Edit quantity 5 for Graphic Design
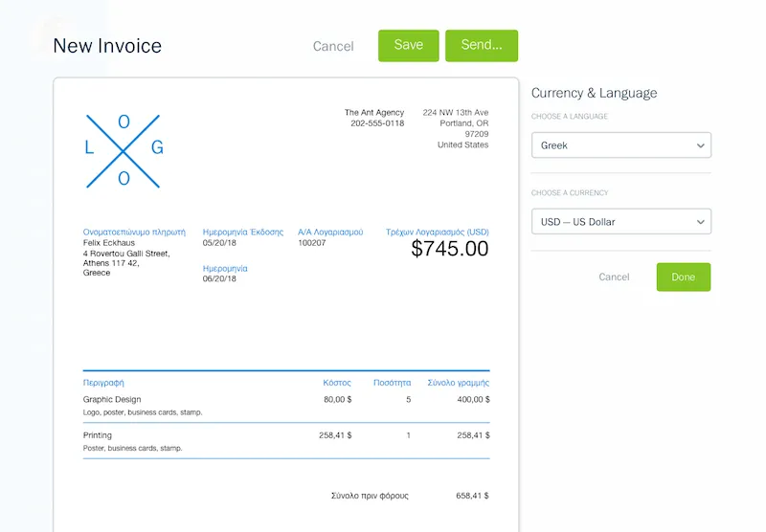This screenshot has width=766, height=532. (408, 399)
